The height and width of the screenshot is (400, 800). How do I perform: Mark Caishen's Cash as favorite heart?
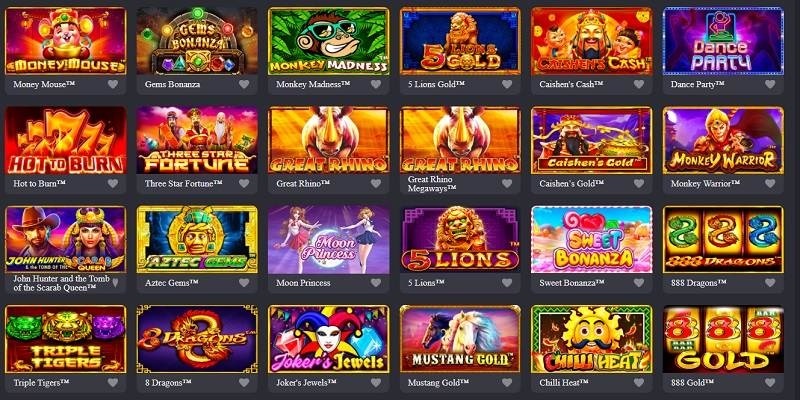[x=639, y=84]
